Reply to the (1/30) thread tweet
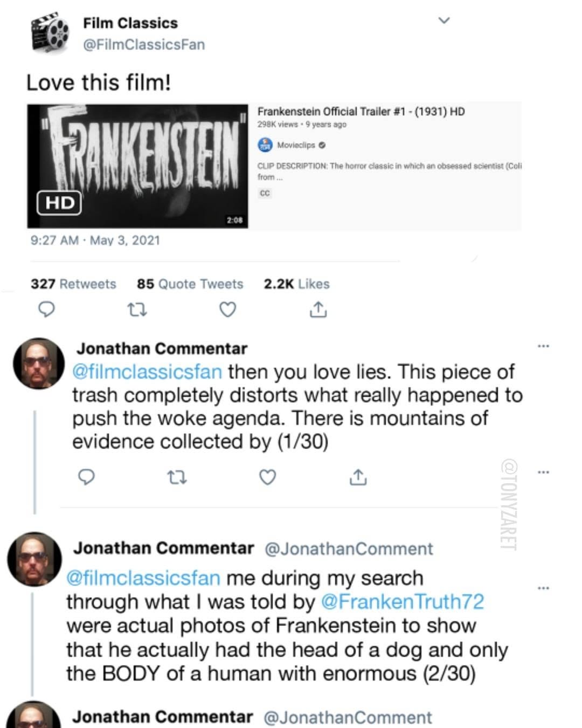This screenshot has width=582, height=728. [x=87, y=477]
